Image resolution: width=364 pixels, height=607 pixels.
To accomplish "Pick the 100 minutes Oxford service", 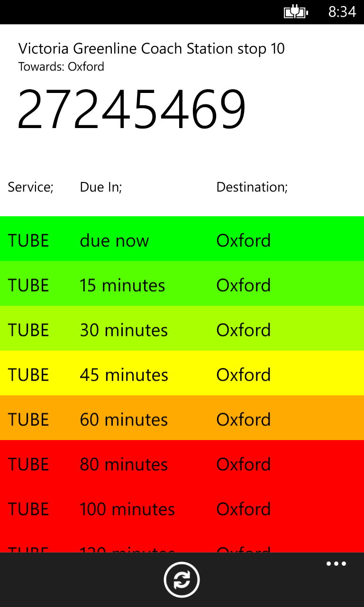I will click(182, 507).
